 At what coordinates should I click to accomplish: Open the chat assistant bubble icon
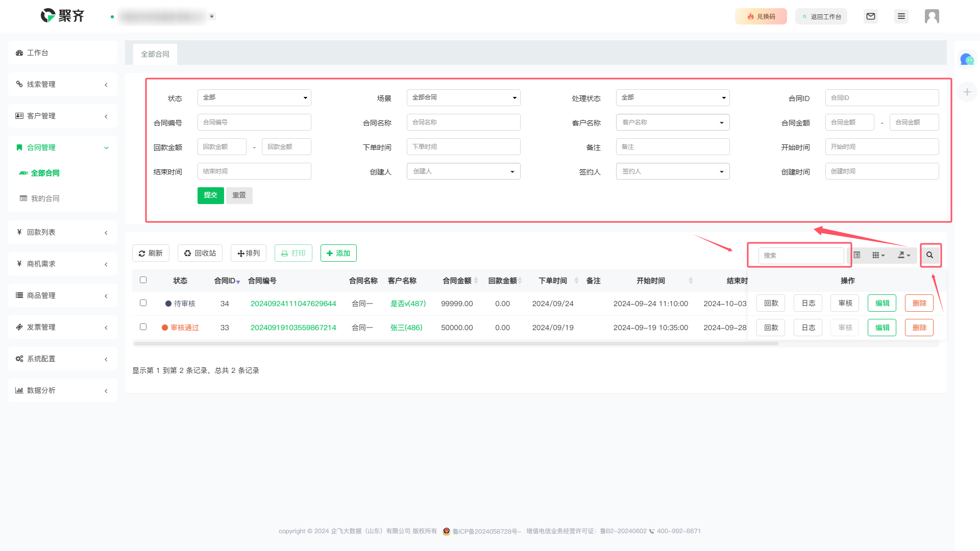coord(967,60)
